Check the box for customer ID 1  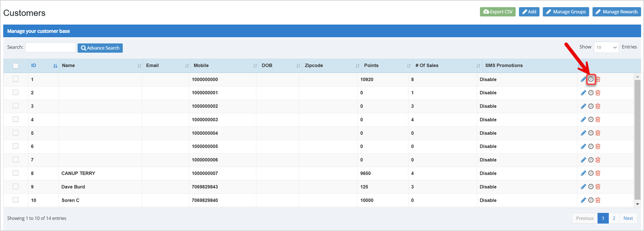point(15,79)
